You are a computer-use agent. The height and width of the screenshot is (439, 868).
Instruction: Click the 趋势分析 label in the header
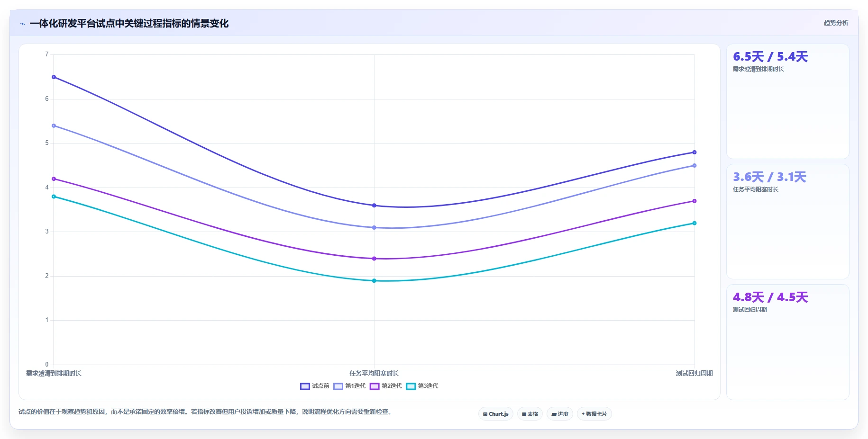tap(836, 23)
